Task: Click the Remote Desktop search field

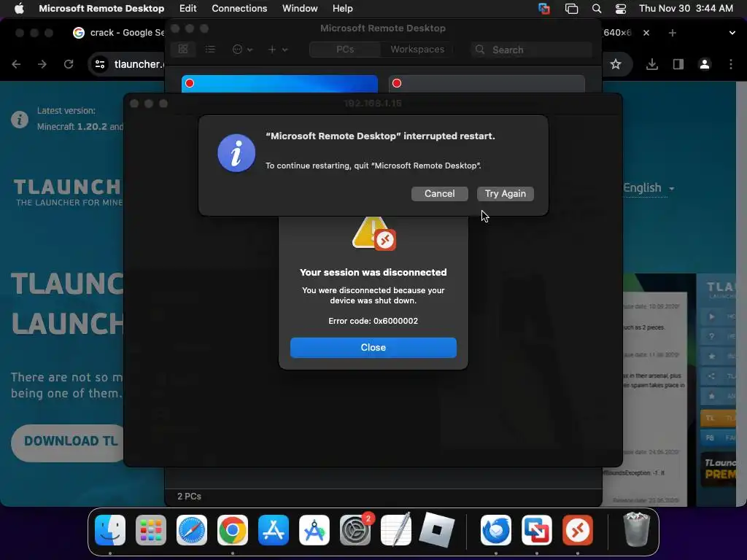Action: (531, 50)
